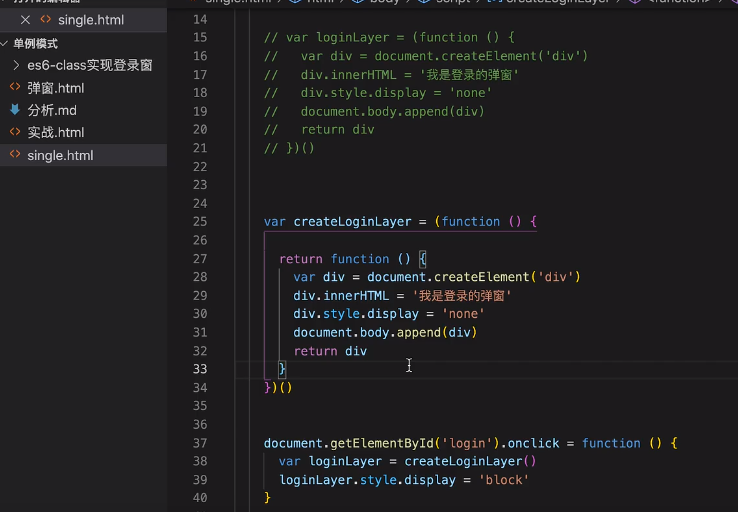Select the open editor entry single.html
The width and height of the screenshot is (738, 512).
(x=91, y=20)
